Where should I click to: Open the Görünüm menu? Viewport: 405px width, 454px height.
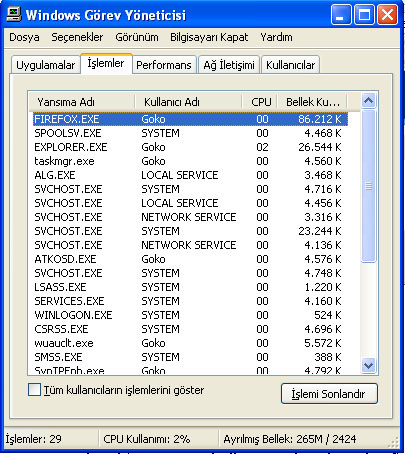pos(137,37)
